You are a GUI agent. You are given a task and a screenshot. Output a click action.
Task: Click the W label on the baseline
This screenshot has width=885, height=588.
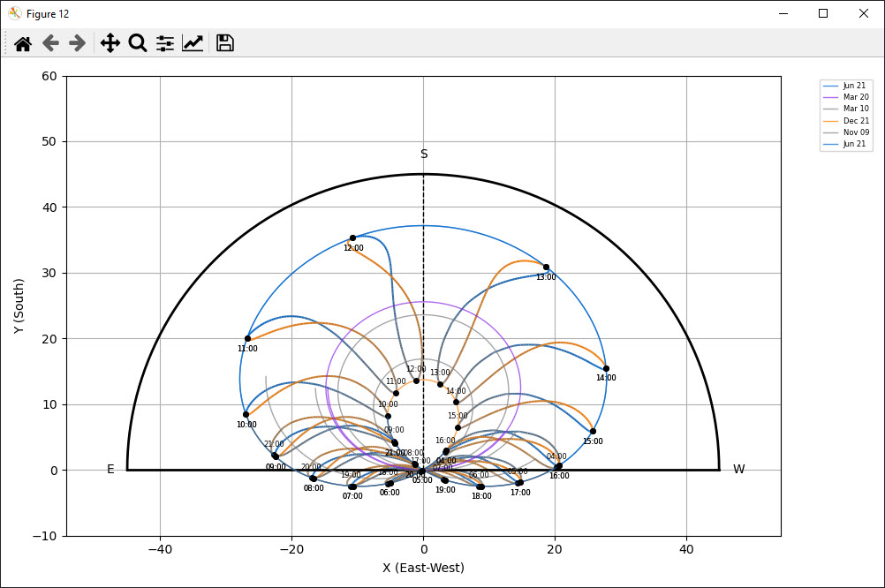[738, 470]
